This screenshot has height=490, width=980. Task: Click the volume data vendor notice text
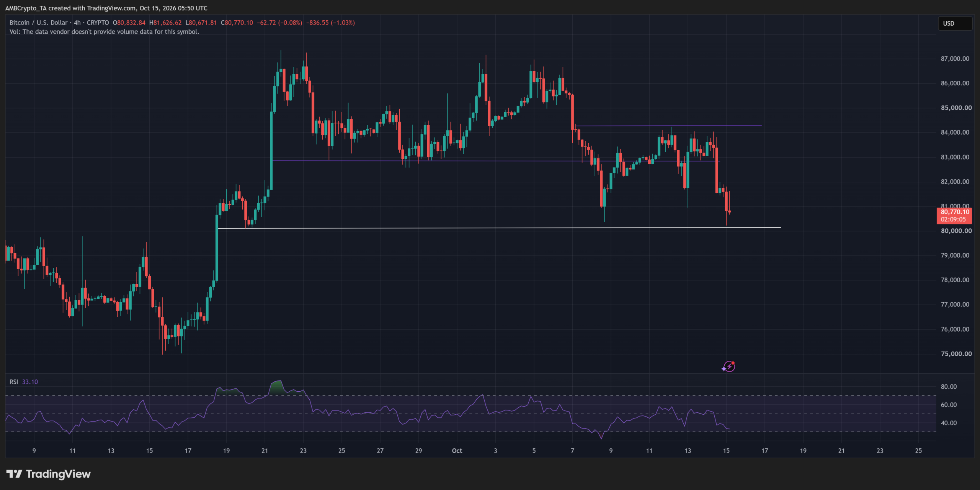pyautogui.click(x=104, y=32)
